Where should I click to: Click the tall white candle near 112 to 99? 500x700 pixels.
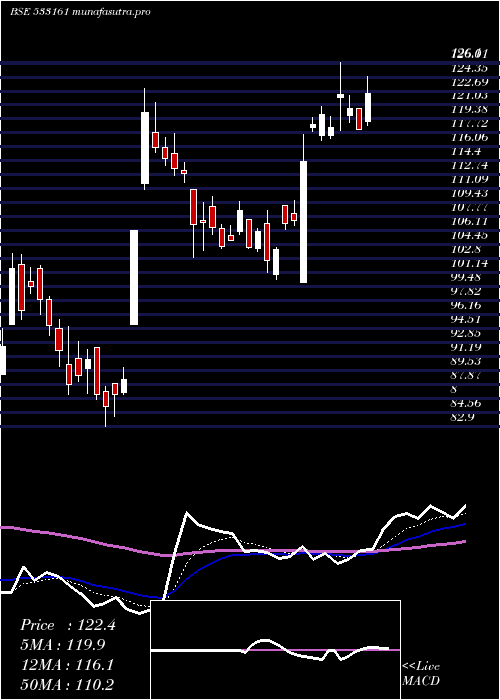click(303, 222)
